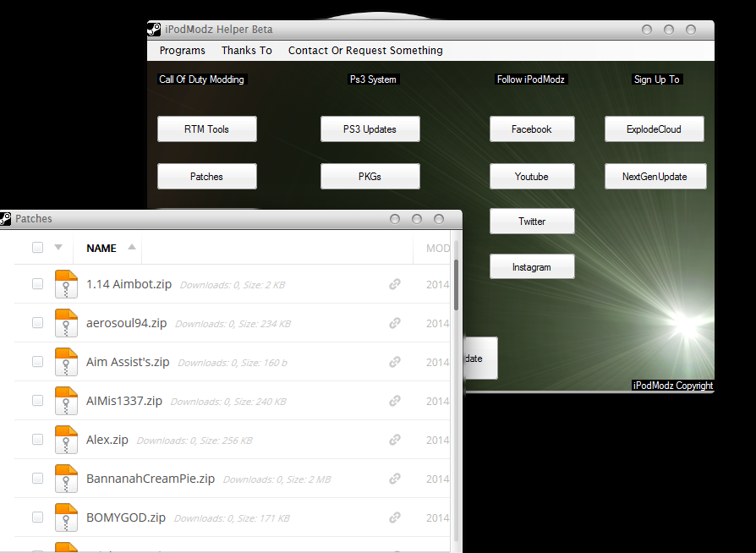Viewport: 756px width, 553px height.
Task: Click the ExplodeCloud sign-up button
Action: [x=655, y=129]
